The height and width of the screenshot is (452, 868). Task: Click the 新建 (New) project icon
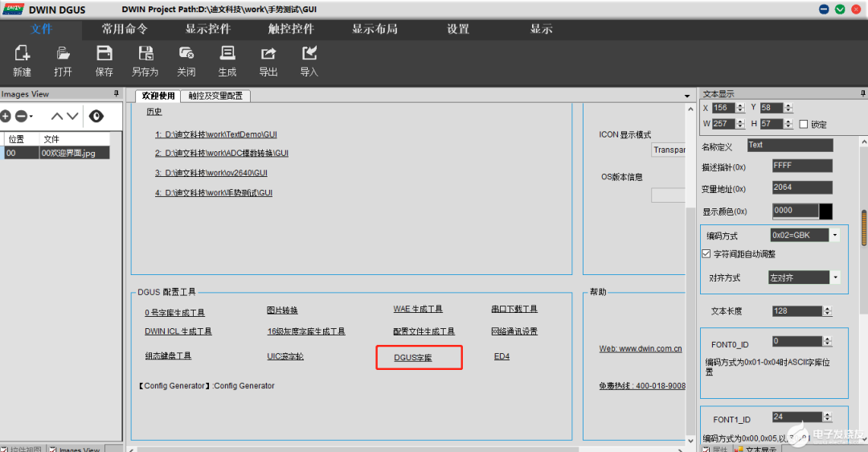pos(22,54)
